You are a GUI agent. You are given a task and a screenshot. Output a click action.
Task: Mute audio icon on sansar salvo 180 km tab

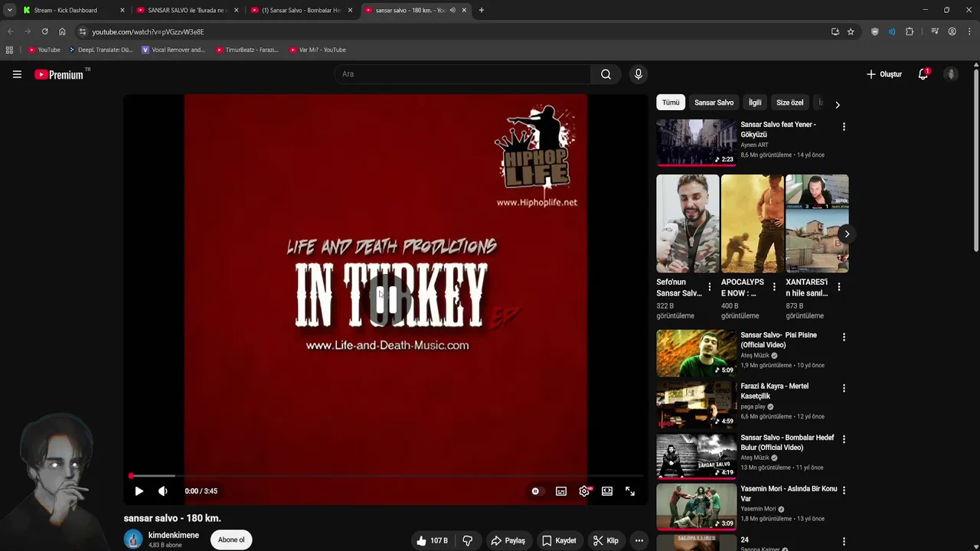(452, 10)
